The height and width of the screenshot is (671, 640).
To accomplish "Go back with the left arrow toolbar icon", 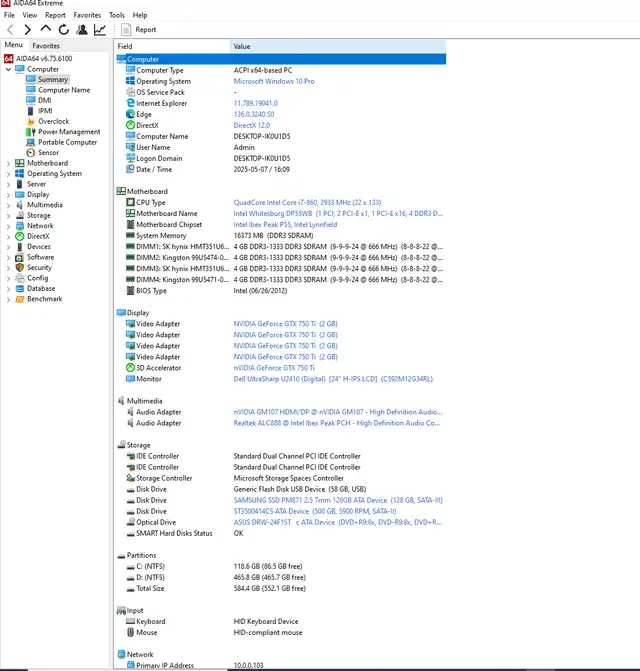I will (10, 30).
